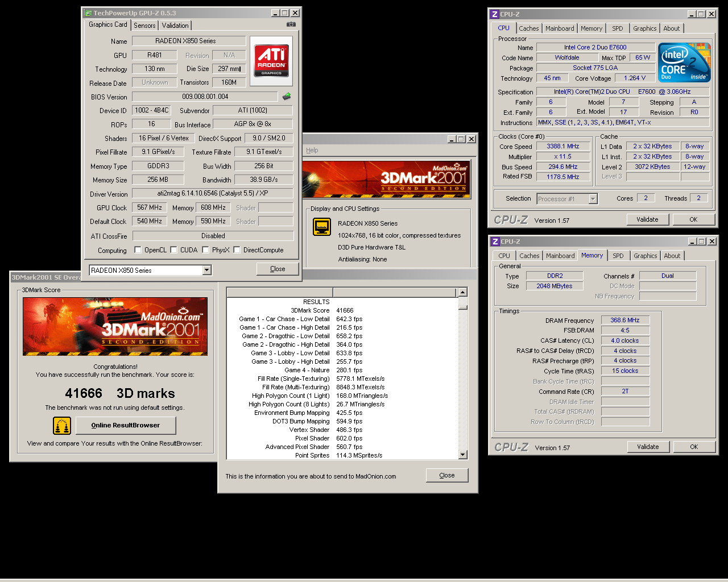Click the ATI Radeon logo in GPU-Z
728x582 pixels.
271,61
